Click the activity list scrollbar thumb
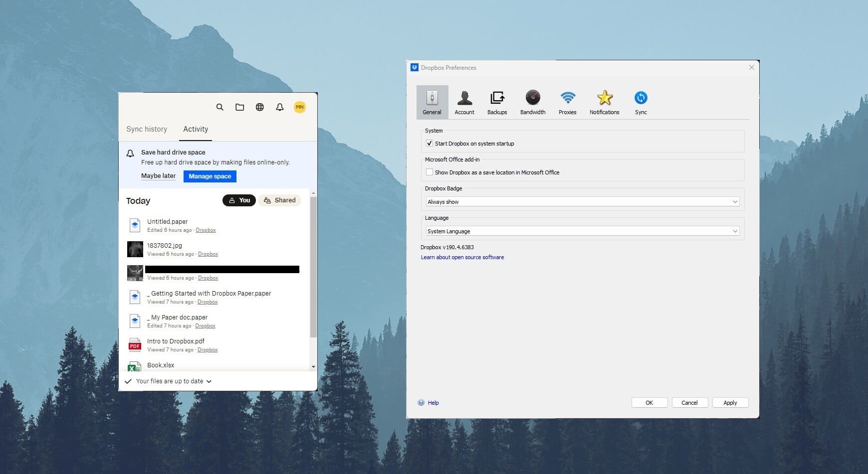 coord(313,267)
